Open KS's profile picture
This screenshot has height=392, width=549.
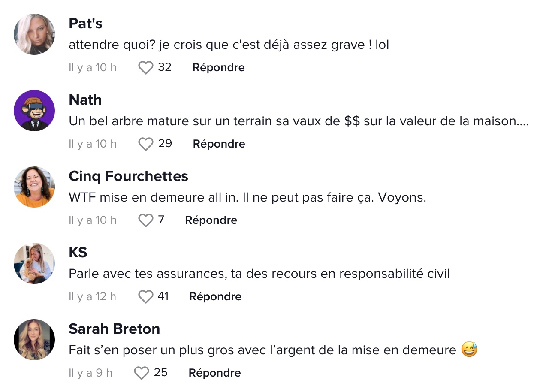pyautogui.click(x=34, y=263)
